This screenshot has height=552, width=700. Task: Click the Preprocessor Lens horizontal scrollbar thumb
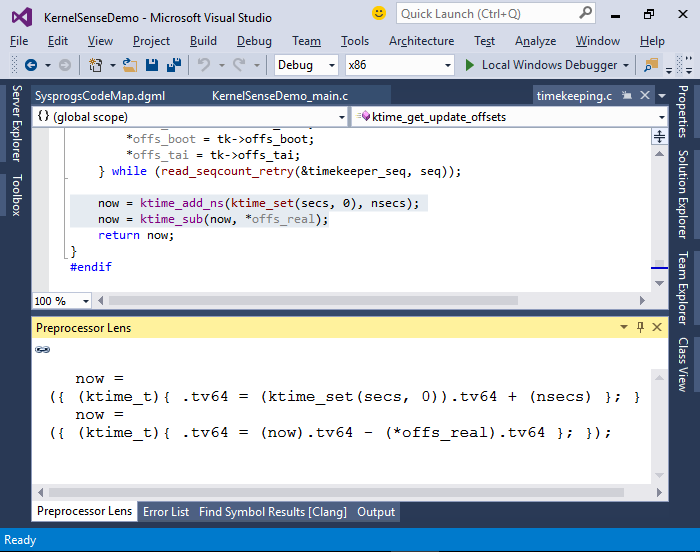(336, 492)
